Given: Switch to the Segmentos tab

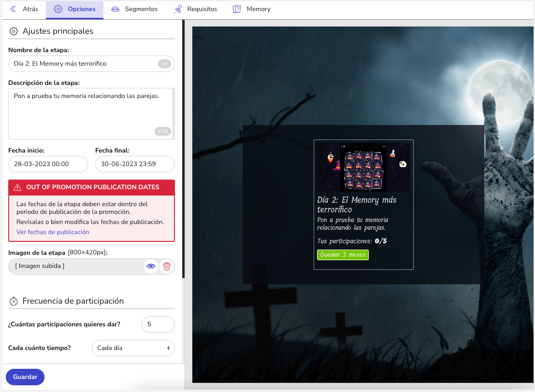Looking at the screenshot, I should (134, 9).
